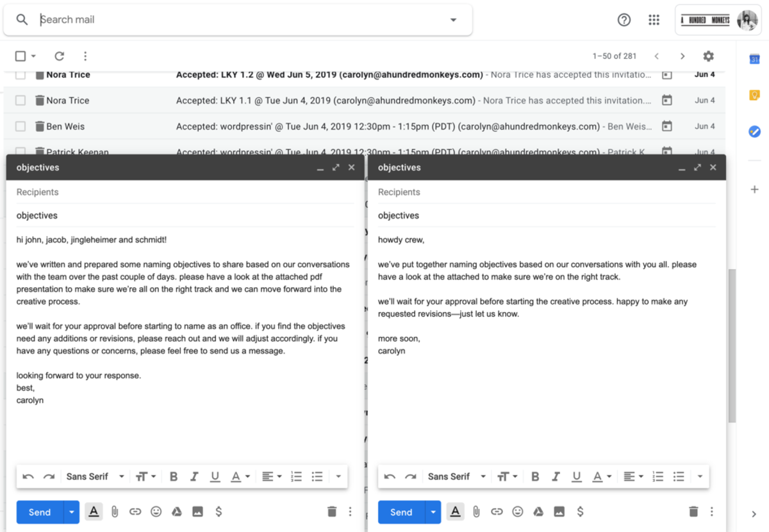Insert numbered list in left compose window
The image size is (769, 532).
coord(296,477)
